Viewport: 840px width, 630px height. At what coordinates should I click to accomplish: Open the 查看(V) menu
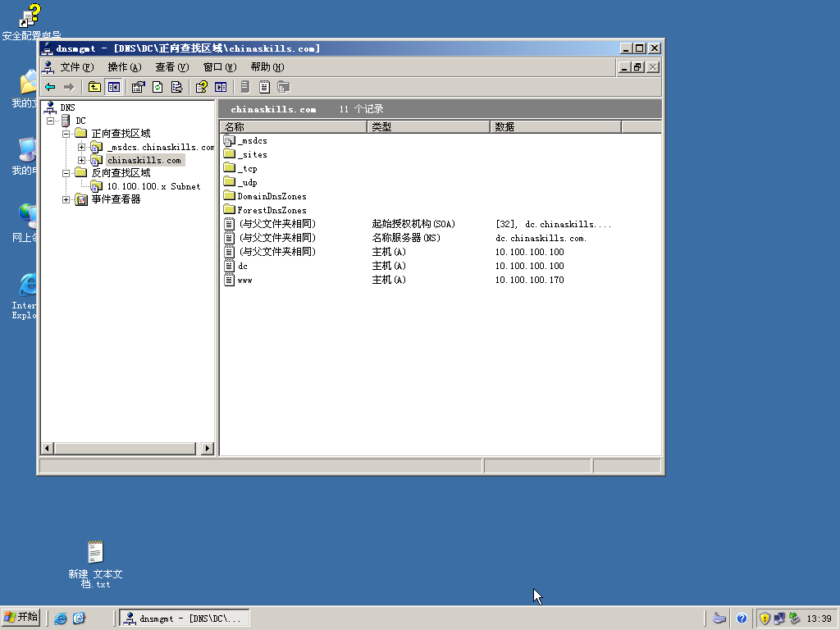(172, 67)
